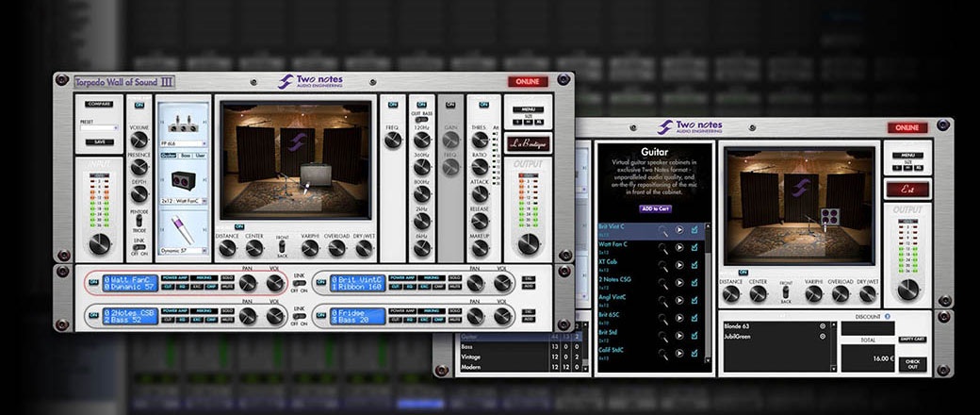The height and width of the screenshot is (415, 980).
Task: Select the User cabinet tab
Action: [x=200, y=155]
